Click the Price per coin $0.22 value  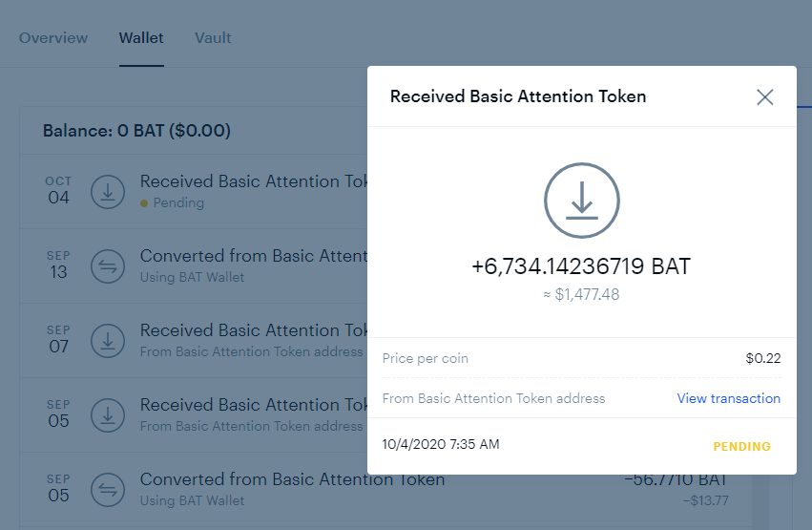(x=762, y=358)
